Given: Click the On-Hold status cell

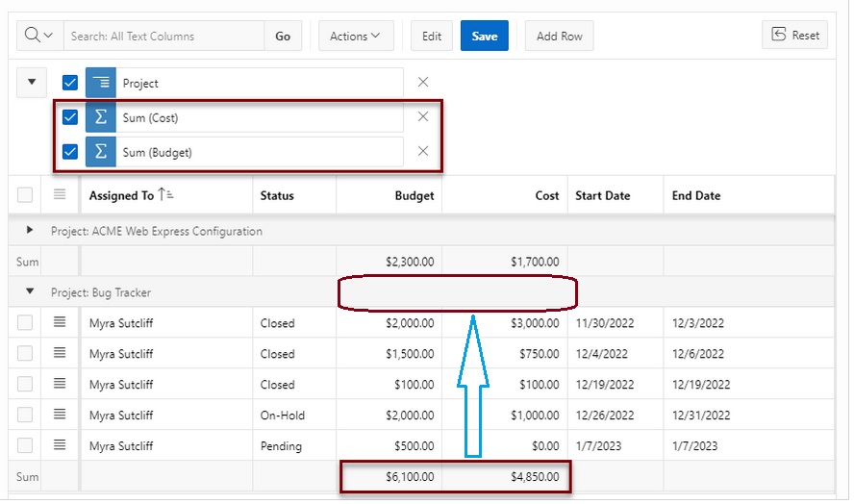Looking at the screenshot, I should [x=294, y=415].
